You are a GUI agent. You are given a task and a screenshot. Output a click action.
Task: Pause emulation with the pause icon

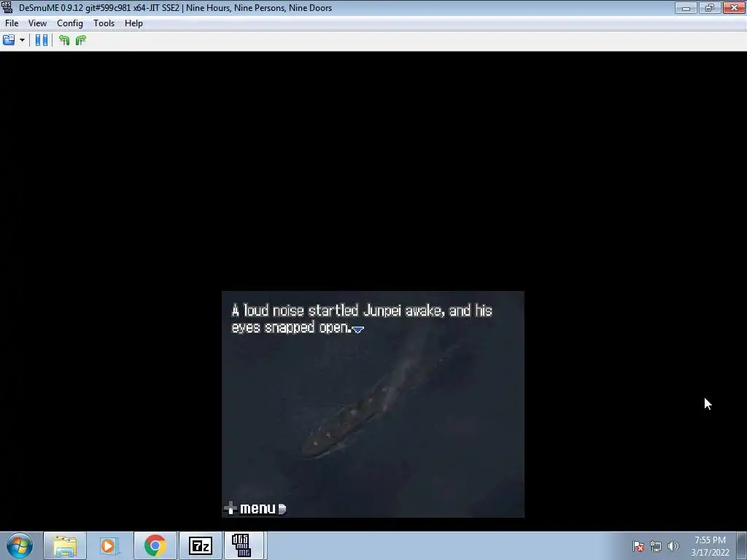point(42,41)
